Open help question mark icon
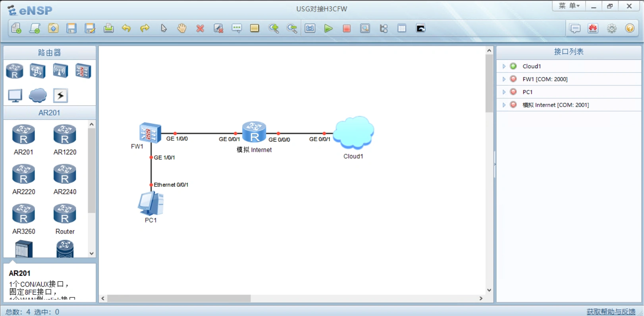This screenshot has height=316, width=644. (630, 28)
